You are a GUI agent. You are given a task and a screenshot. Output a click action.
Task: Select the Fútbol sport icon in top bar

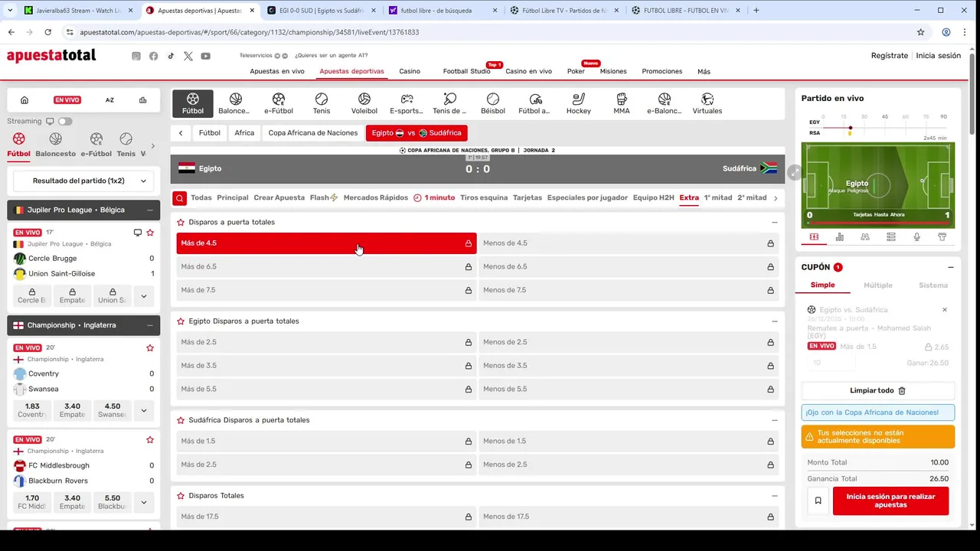click(x=193, y=103)
